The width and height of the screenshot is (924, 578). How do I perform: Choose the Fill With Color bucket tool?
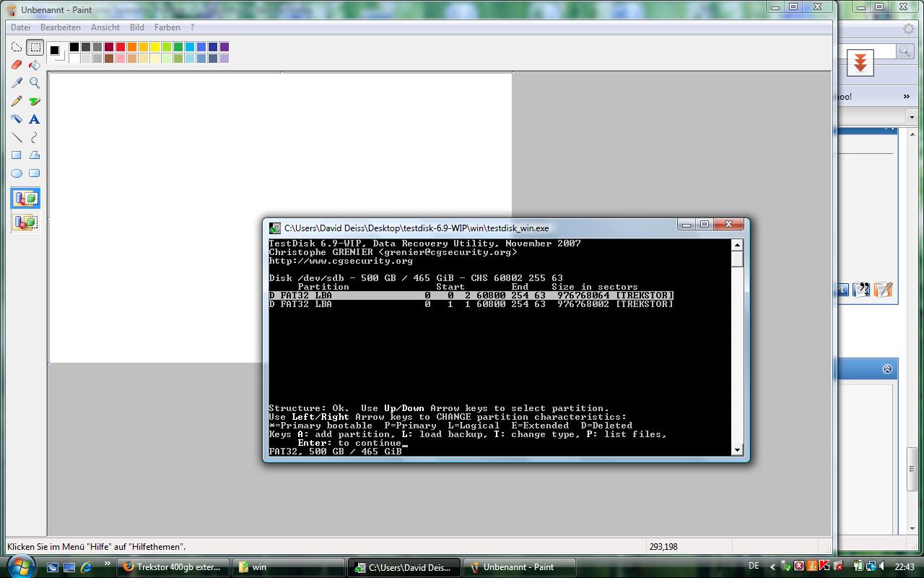point(35,65)
